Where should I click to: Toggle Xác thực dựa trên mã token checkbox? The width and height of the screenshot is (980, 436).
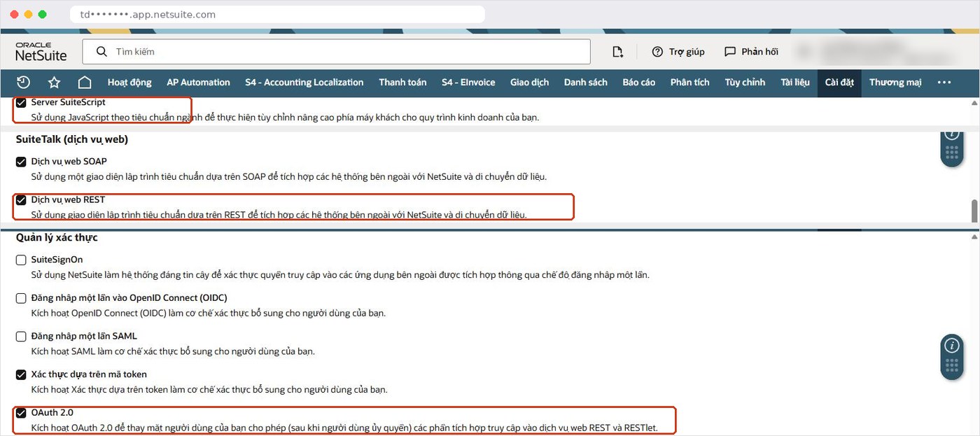pyautogui.click(x=21, y=374)
